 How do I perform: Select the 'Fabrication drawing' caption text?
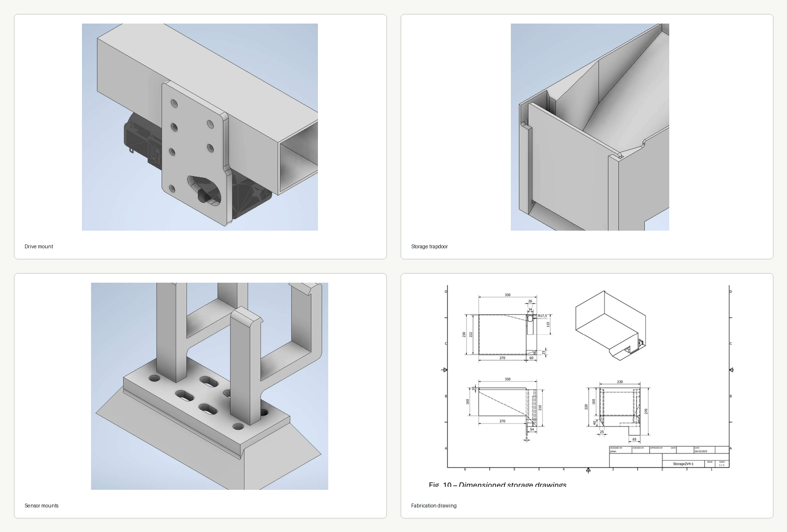click(434, 505)
